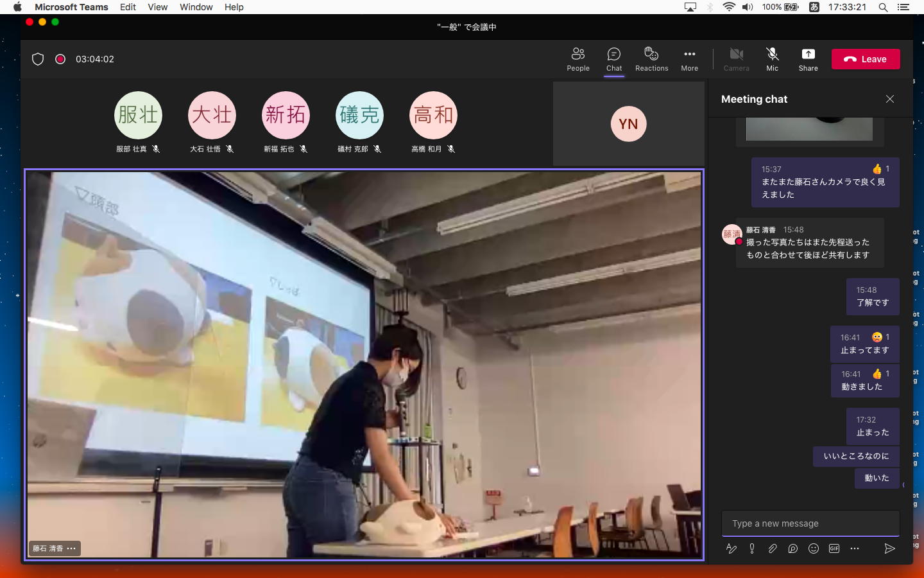Open the Edit menu
The width and height of the screenshot is (924, 578).
(128, 7)
